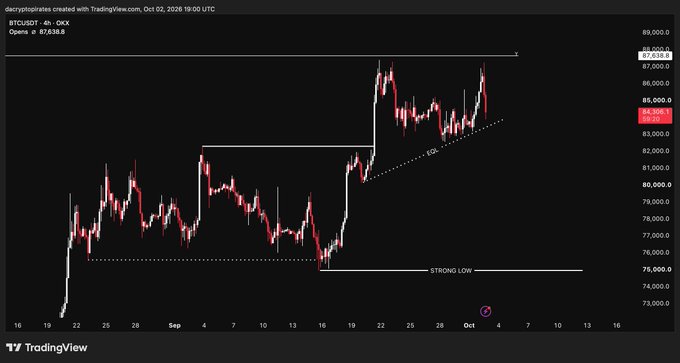Click the 74,000.0 price axis label
The width and height of the screenshot is (680, 363).
click(x=655, y=286)
